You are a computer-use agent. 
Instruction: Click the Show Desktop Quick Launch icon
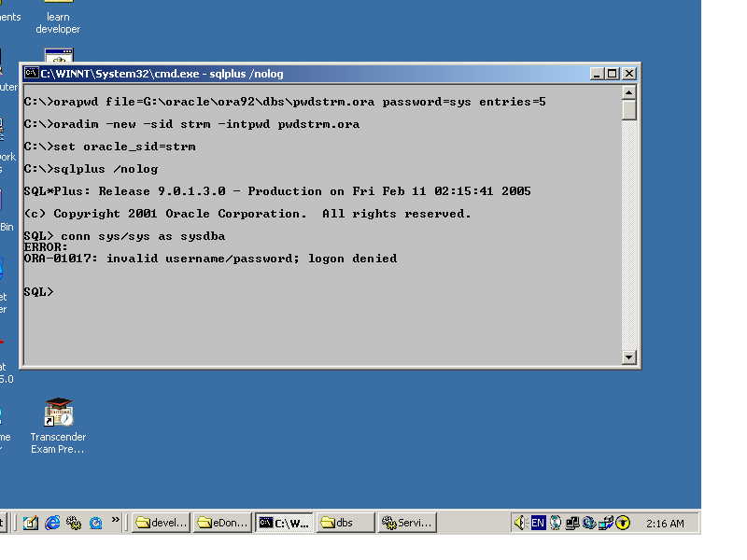click(30, 523)
